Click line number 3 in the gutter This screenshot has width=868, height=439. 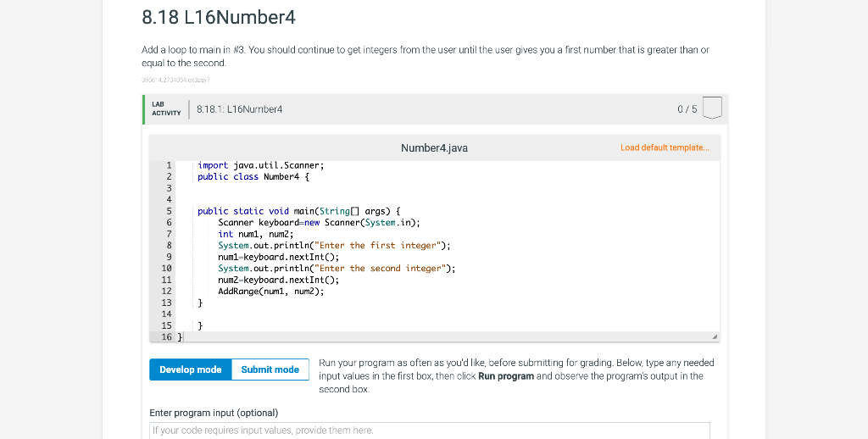pyautogui.click(x=169, y=188)
